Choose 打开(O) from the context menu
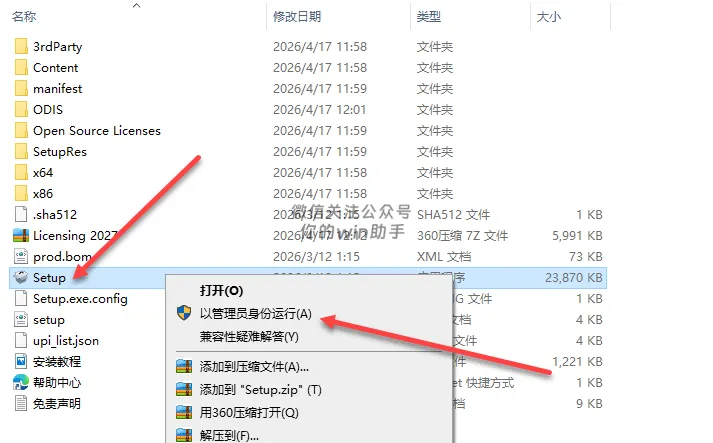 tap(221, 291)
